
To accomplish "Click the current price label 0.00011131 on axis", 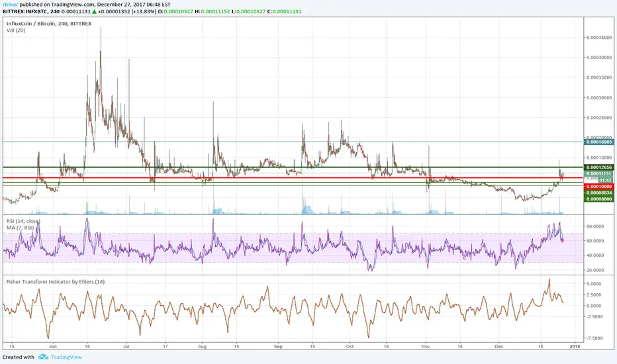I will 599,173.
